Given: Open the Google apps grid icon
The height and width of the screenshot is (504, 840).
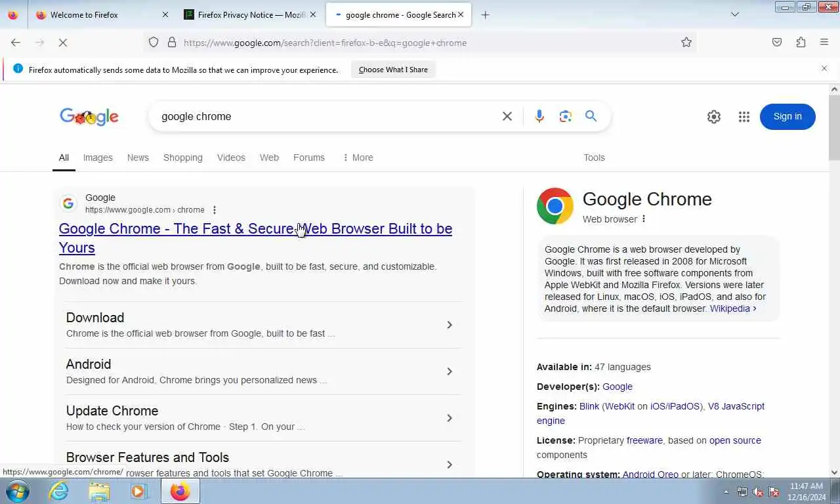Looking at the screenshot, I should pyautogui.click(x=744, y=117).
